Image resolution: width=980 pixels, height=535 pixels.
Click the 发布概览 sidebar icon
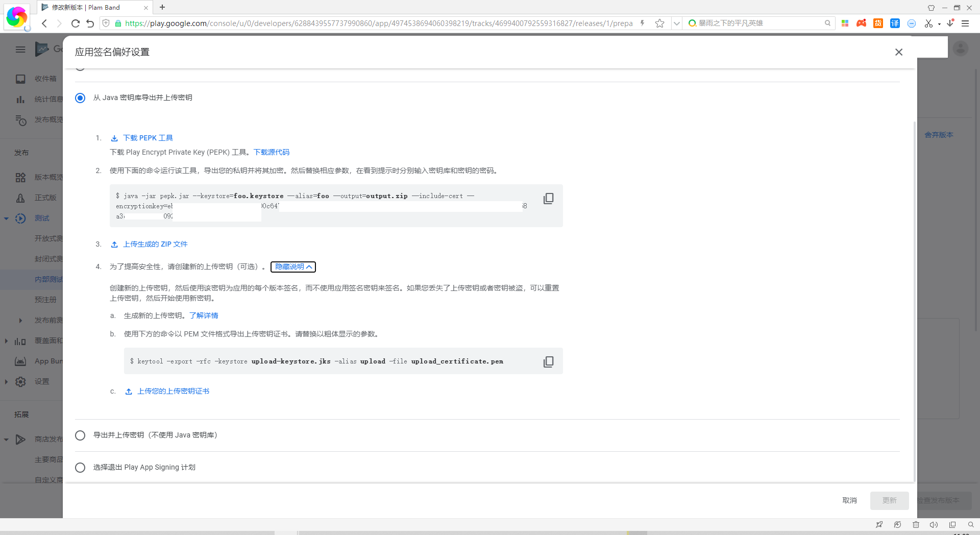point(20,120)
